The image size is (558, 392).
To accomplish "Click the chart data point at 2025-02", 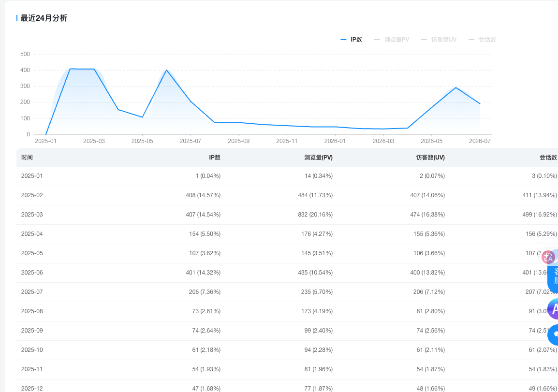I will [70, 69].
